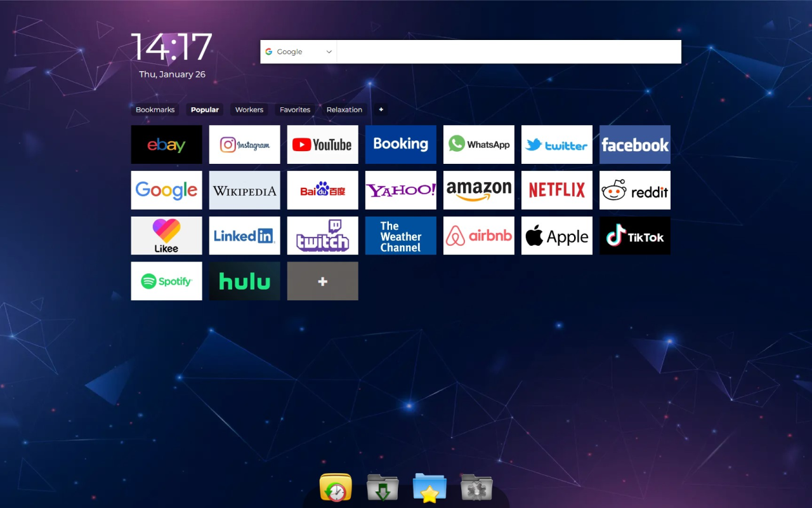
Task: Open the Likee tile
Action: (166, 236)
